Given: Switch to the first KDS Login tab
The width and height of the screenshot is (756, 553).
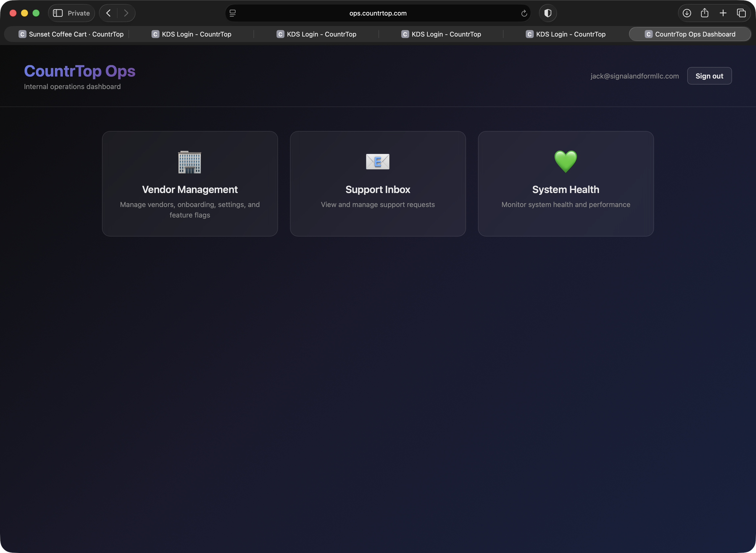Looking at the screenshot, I should [192, 34].
